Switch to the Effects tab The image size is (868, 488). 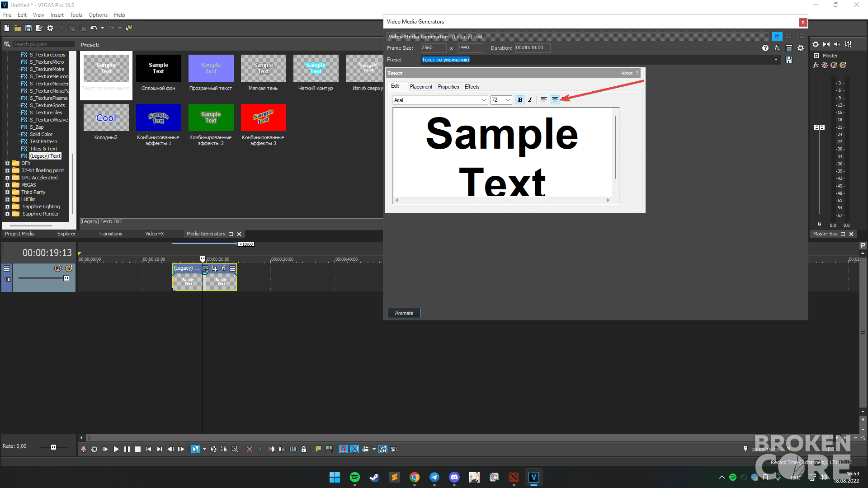[x=472, y=87]
